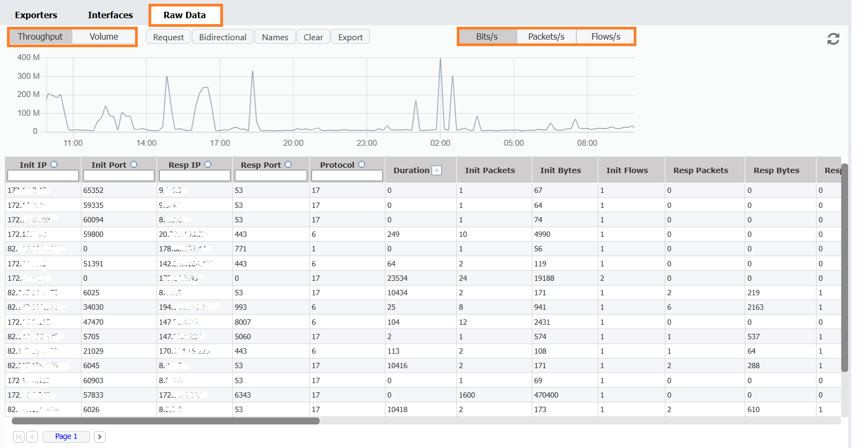Go to the previous results page

pos(32,437)
